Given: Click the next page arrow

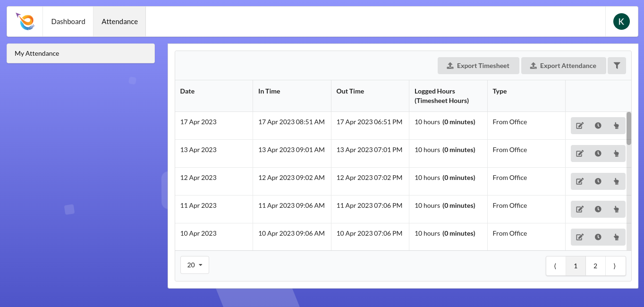Looking at the screenshot, I should [x=615, y=266].
